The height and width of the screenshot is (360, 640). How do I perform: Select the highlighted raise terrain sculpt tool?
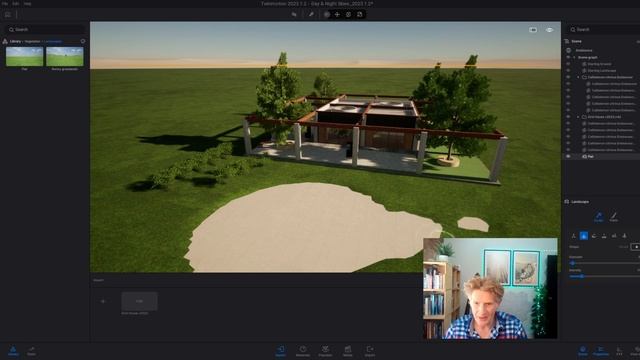click(x=584, y=236)
